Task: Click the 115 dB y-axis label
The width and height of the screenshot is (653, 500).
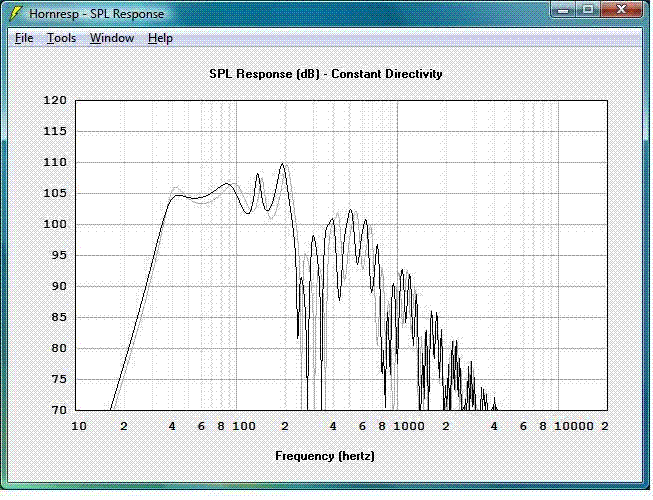Action: [x=55, y=132]
